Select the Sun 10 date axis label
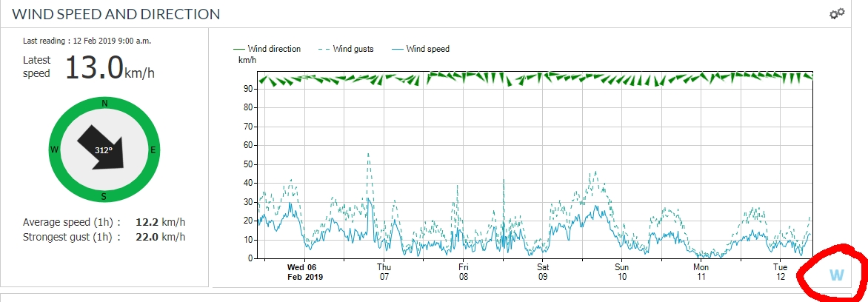The image size is (868, 302). tap(622, 272)
